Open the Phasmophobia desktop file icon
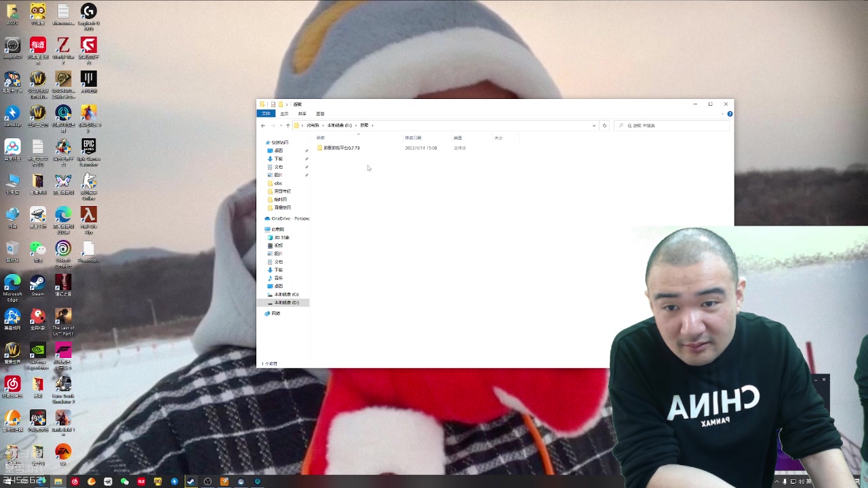 [x=88, y=251]
